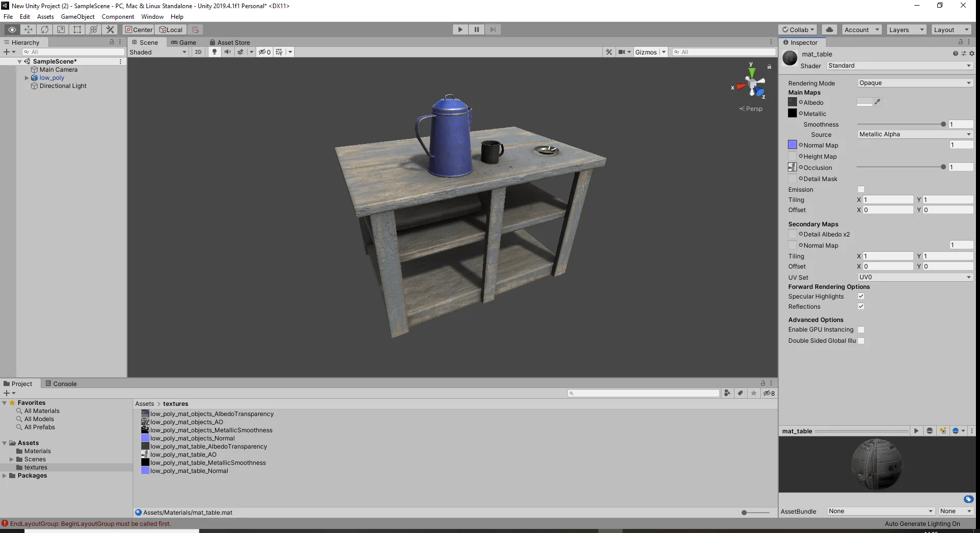Enable Double Sided Global Illumination

tap(861, 341)
